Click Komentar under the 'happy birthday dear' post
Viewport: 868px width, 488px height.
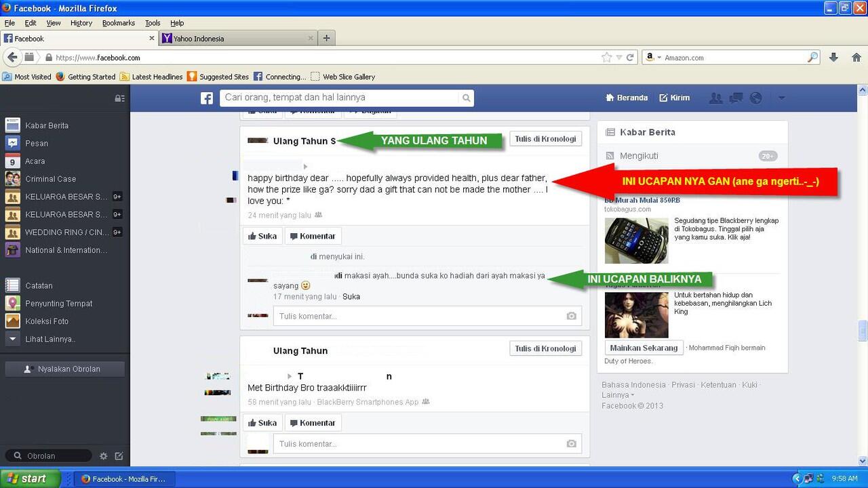coord(313,237)
